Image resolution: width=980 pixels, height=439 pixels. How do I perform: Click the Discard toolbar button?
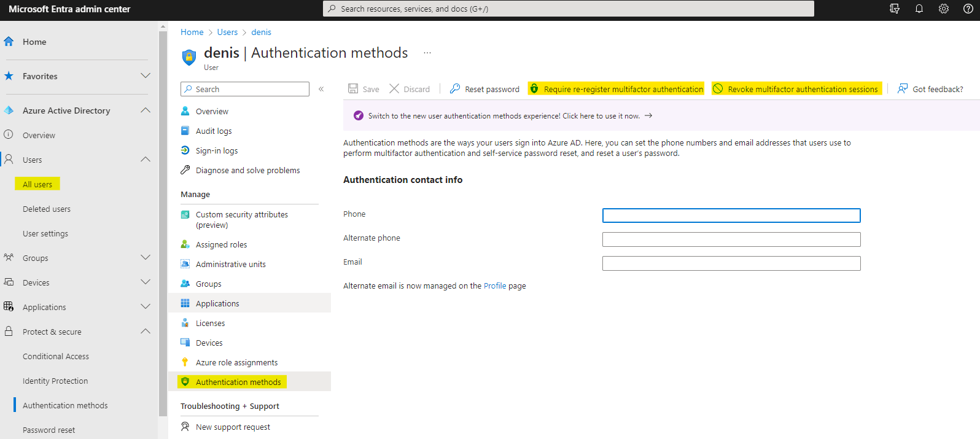pos(410,89)
